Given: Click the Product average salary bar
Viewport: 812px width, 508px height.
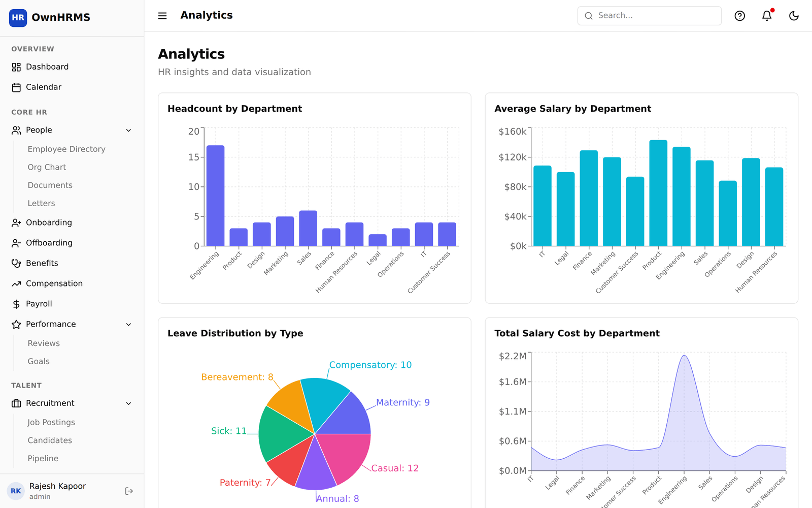Looking at the screenshot, I should click(x=658, y=193).
